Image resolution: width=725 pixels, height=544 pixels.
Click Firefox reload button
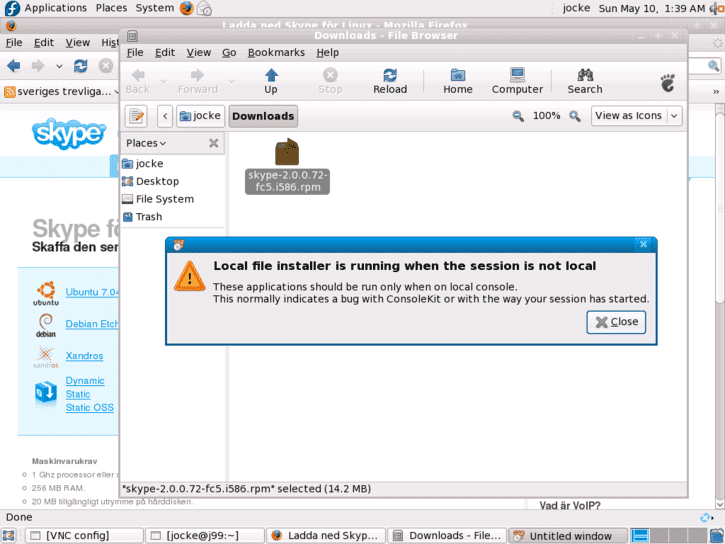tap(81, 66)
